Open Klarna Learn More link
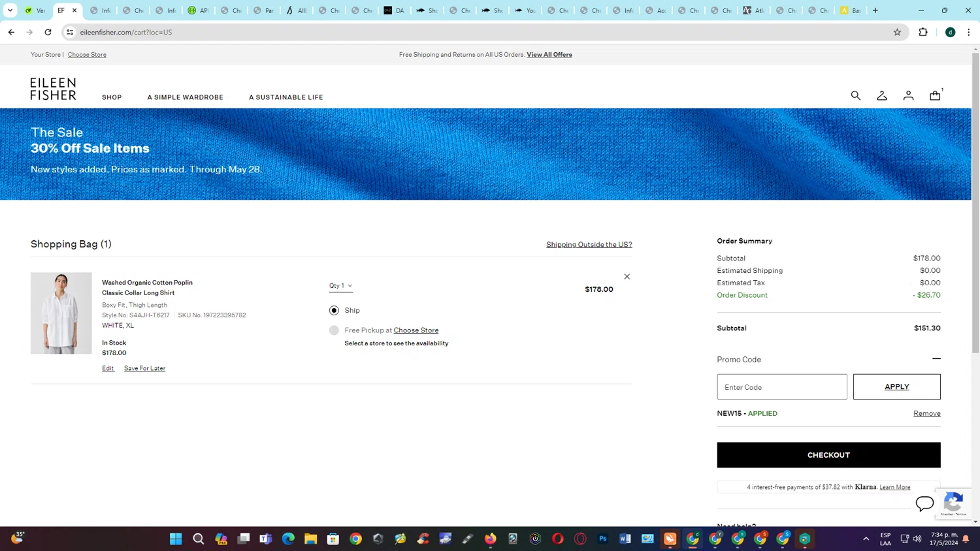980x551 pixels. [x=894, y=487]
